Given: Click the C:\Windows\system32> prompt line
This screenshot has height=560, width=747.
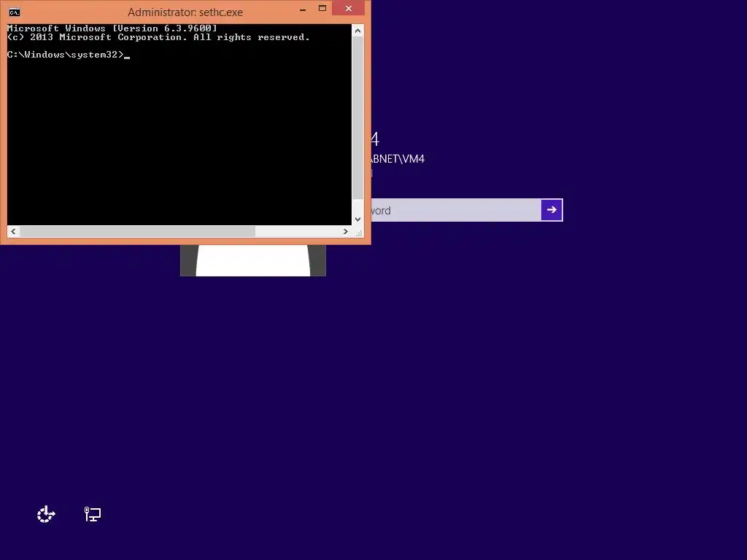Looking at the screenshot, I should (x=68, y=55).
